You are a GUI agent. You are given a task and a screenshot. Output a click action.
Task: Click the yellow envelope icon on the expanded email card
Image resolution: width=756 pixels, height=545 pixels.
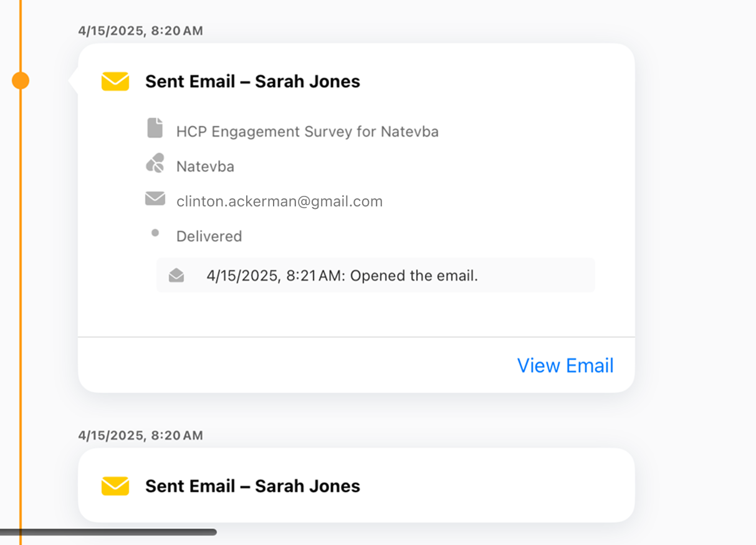click(115, 82)
